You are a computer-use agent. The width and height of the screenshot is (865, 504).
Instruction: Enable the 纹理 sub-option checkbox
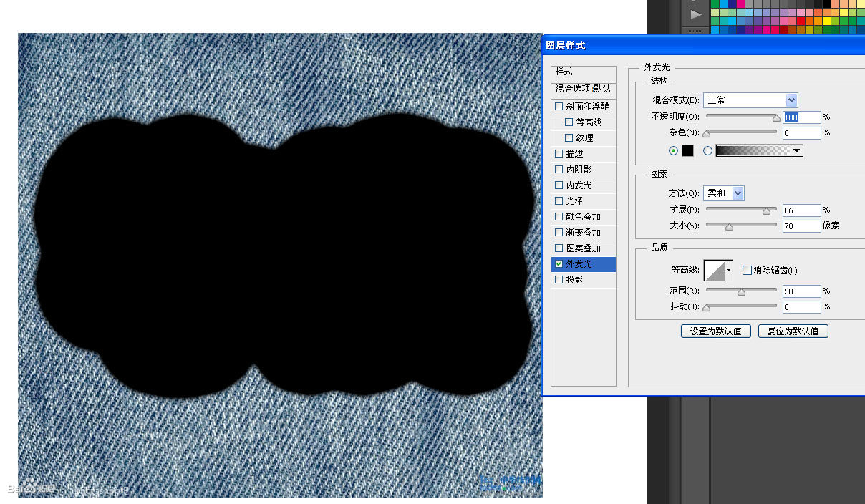pyautogui.click(x=569, y=138)
